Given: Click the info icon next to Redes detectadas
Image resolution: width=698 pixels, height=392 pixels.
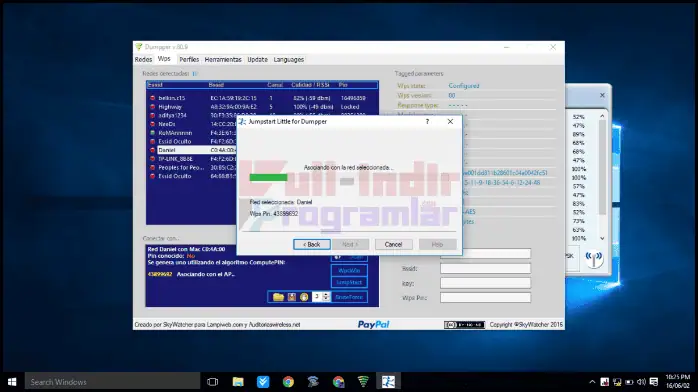Looking at the screenshot, I should tap(195, 73).
